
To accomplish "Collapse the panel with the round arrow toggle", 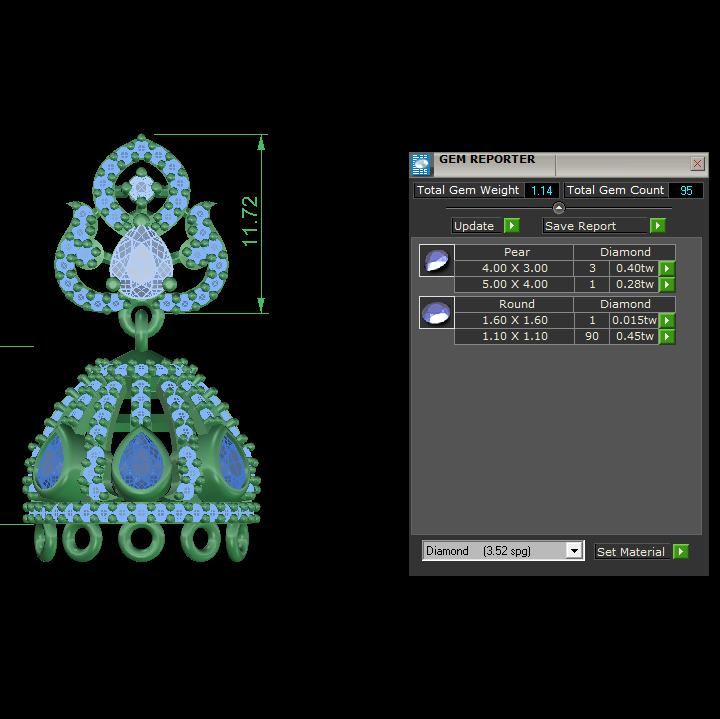I will point(558,208).
